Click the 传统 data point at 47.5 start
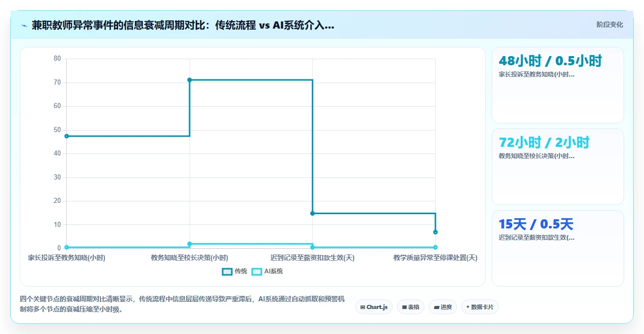Screen dimensions: 644x334 (67, 136)
